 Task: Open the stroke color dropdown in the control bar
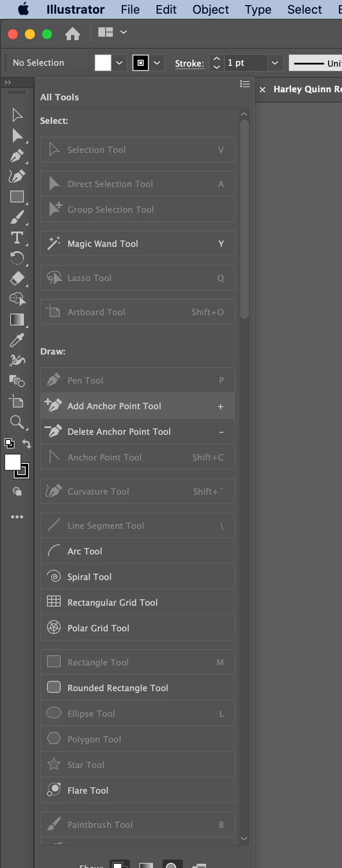[x=157, y=63]
